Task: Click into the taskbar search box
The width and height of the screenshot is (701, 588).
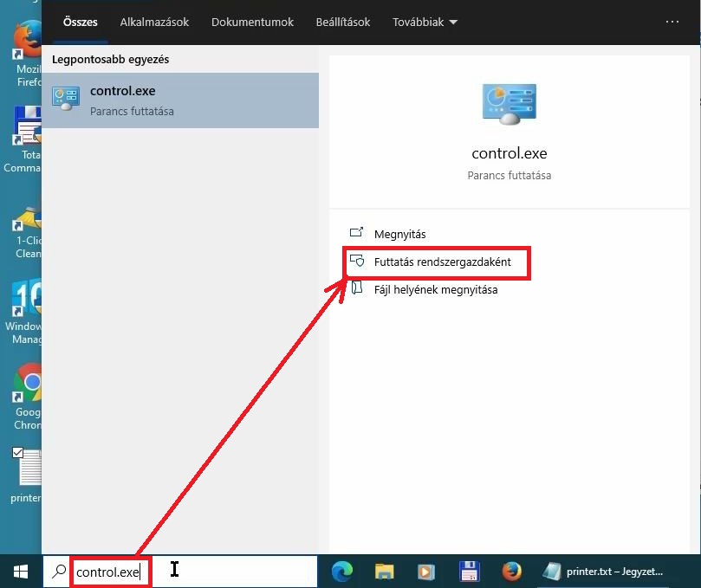Action: [180, 572]
